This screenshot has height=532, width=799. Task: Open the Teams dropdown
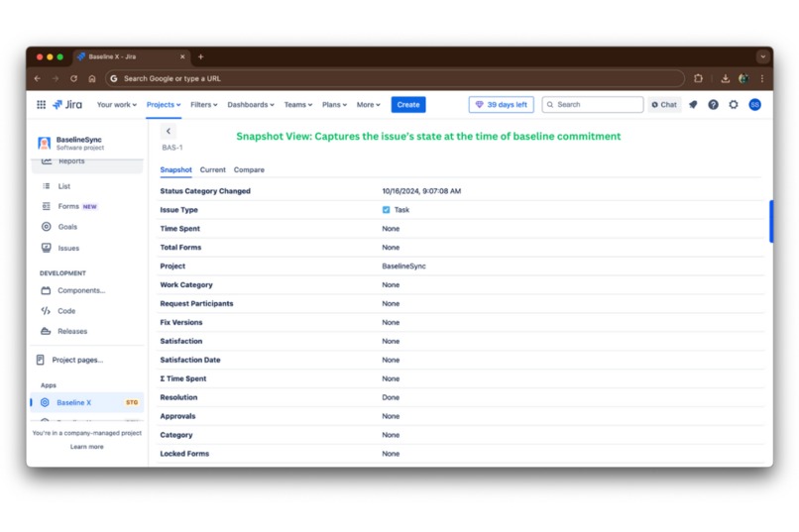(x=298, y=104)
